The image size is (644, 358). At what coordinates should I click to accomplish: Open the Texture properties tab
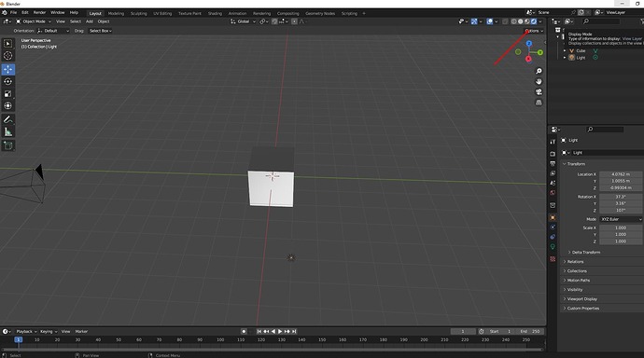(x=553, y=259)
